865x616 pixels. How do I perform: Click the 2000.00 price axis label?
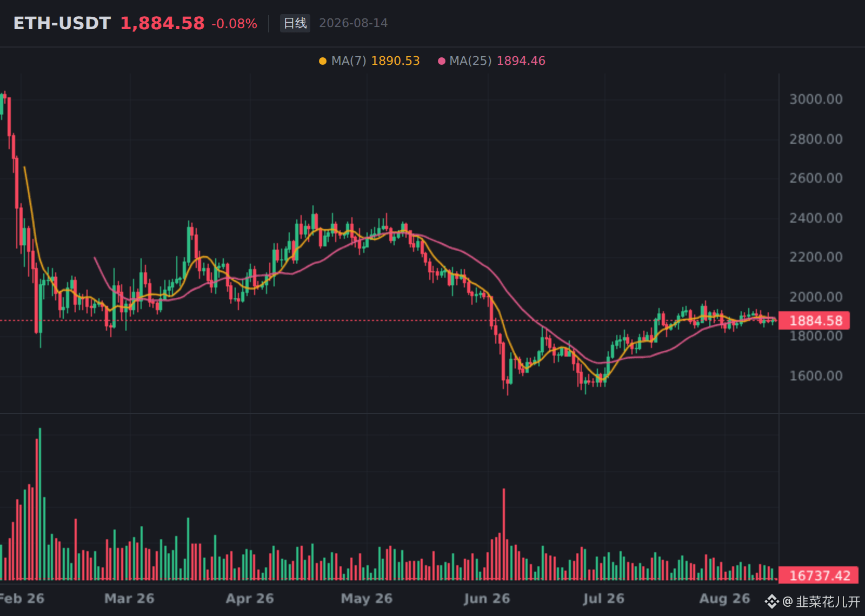816,297
